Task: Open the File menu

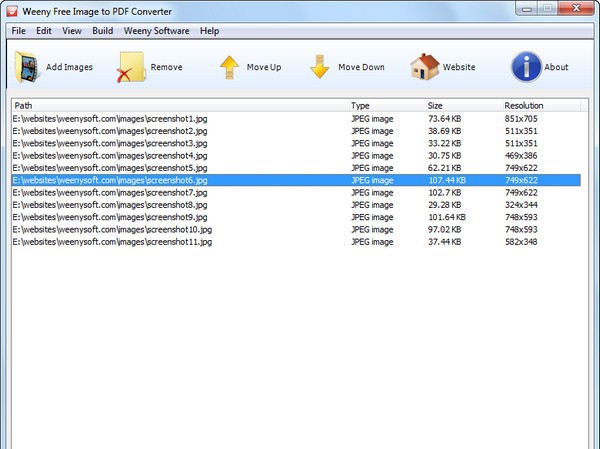Action: coord(18,31)
